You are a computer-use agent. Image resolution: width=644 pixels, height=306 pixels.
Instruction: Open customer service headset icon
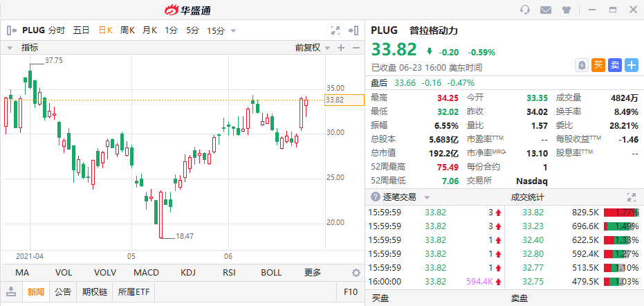tap(524, 10)
